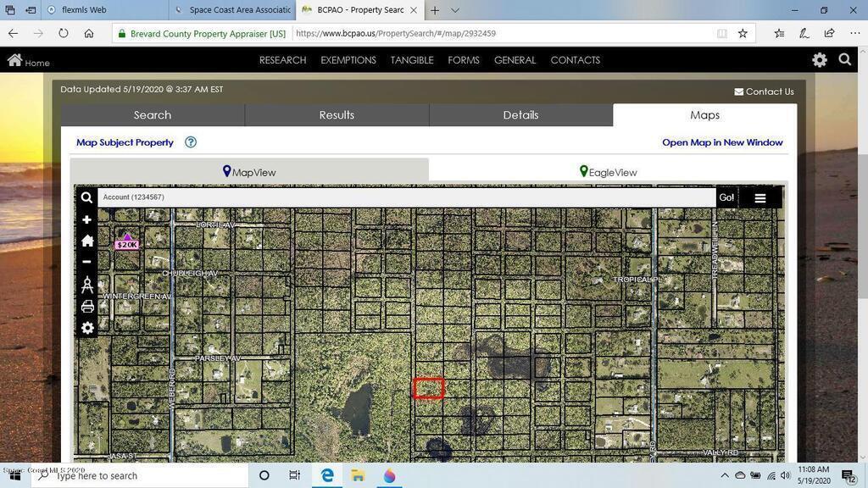
Task: Expand the browser tab list chevron
Action: 455,10
